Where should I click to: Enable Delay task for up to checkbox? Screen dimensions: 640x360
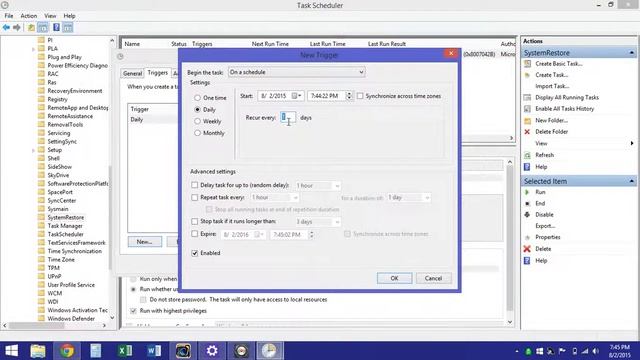point(195,185)
